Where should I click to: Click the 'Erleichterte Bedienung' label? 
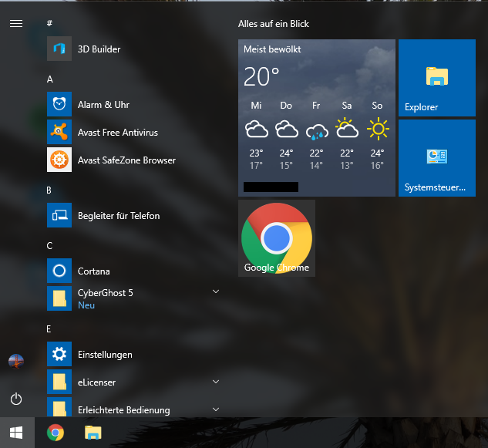124,410
